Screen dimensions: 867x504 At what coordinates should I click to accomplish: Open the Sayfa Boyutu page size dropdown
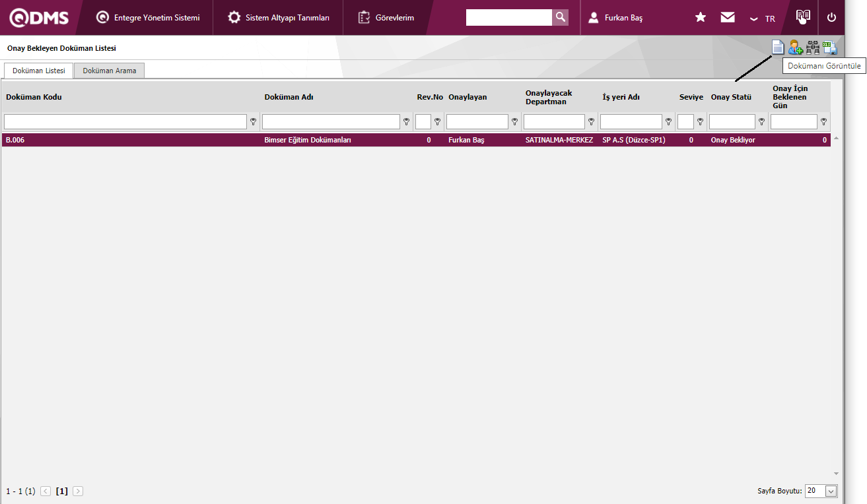point(821,491)
